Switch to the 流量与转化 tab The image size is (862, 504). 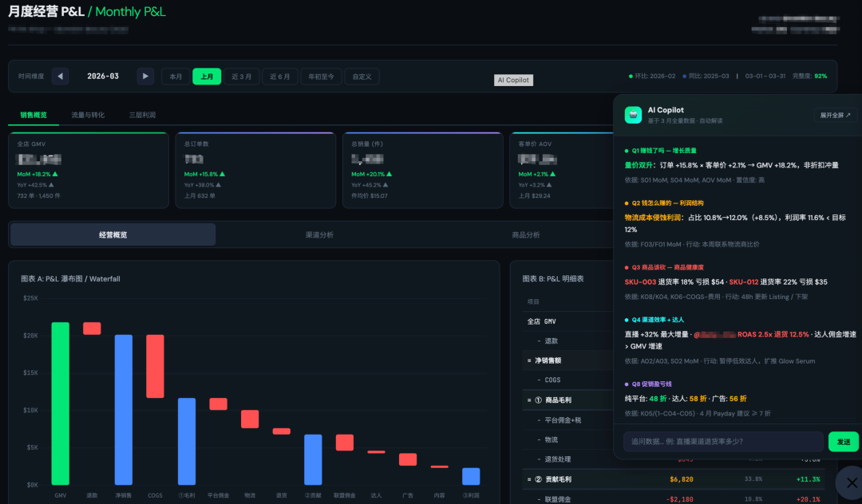tap(88, 115)
